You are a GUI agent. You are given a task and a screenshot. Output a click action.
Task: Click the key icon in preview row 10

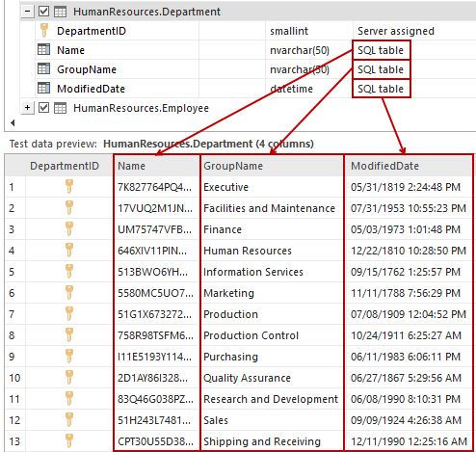pos(69,377)
